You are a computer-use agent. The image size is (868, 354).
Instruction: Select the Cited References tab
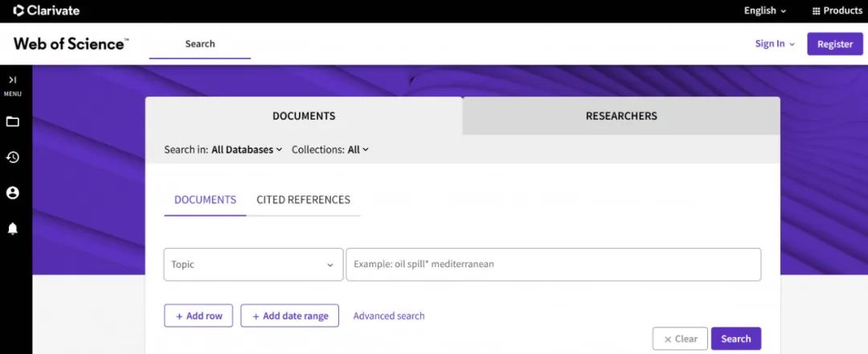click(x=303, y=200)
